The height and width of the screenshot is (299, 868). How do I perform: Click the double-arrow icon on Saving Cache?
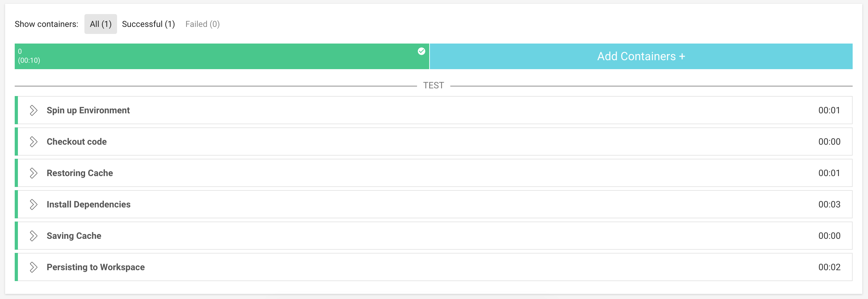[x=34, y=236]
